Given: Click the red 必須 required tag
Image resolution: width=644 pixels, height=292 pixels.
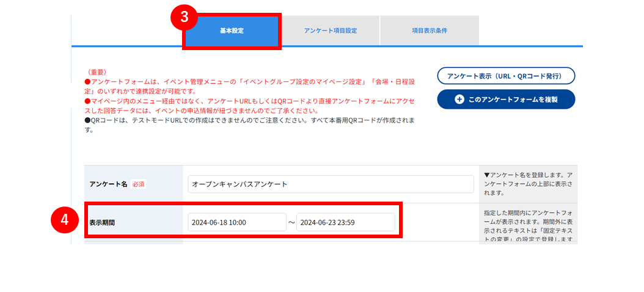Looking at the screenshot, I should [139, 184].
